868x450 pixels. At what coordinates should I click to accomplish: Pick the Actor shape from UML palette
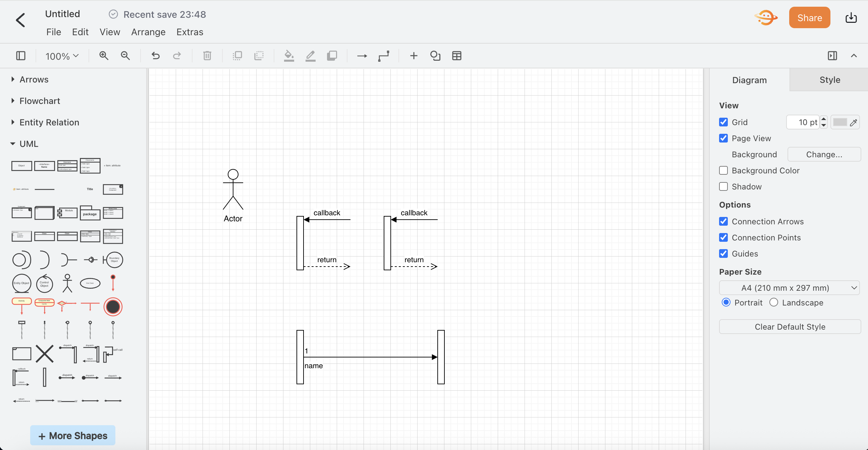(67, 283)
